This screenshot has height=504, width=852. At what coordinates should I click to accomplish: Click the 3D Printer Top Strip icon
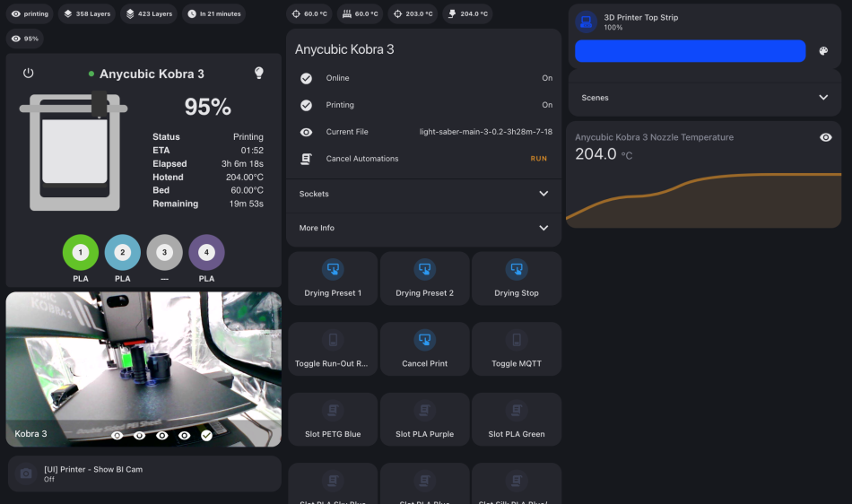click(x=587, y=22)
